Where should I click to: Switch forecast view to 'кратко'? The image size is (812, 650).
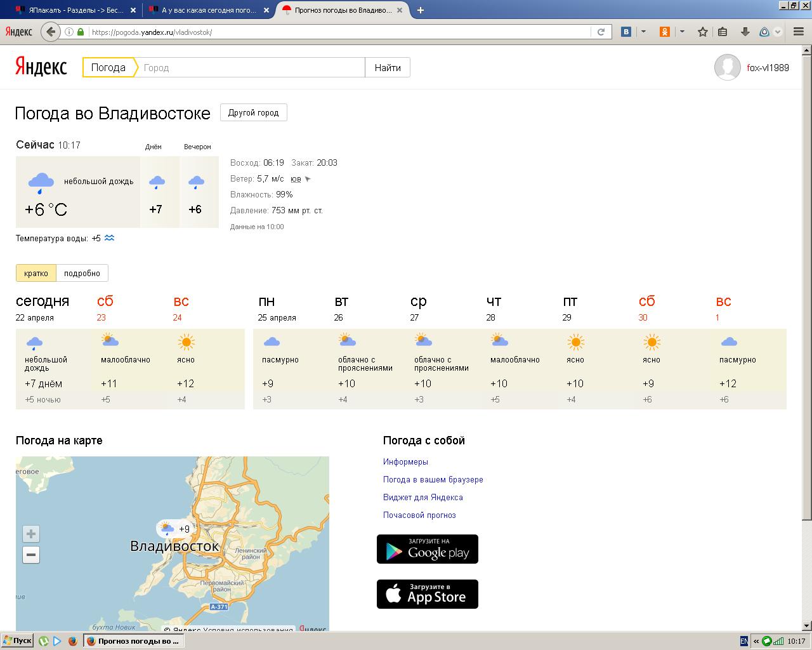click(36, 273)
